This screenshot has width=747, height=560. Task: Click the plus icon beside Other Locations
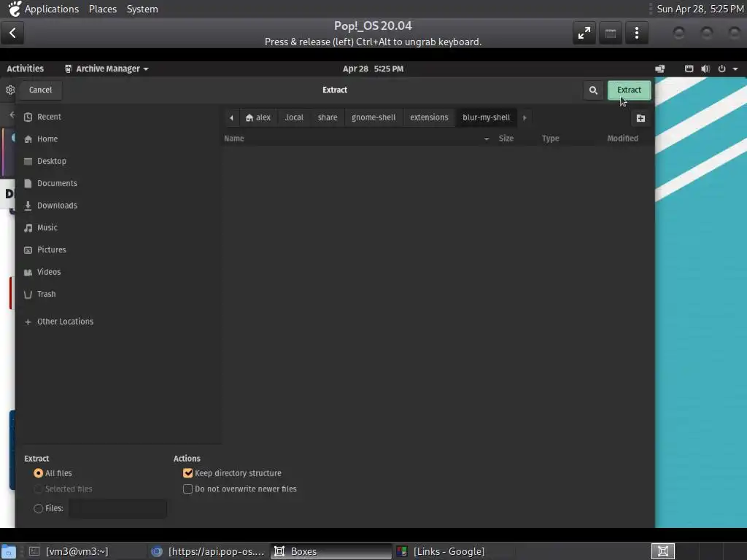tap(28, 322)
